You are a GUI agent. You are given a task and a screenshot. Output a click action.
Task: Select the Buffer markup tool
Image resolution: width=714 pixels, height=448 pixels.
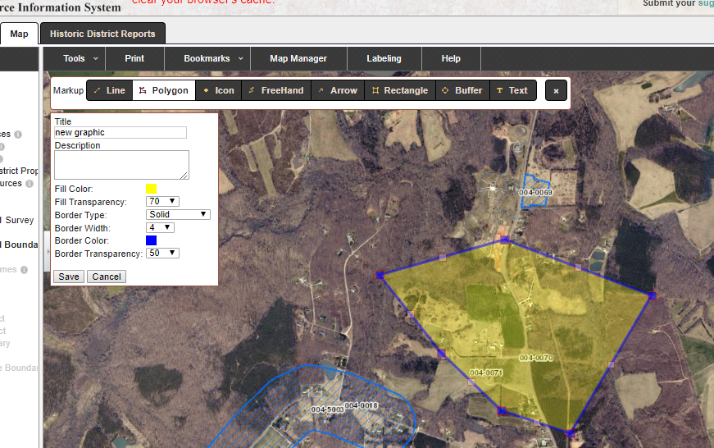(x=462, y=91)
